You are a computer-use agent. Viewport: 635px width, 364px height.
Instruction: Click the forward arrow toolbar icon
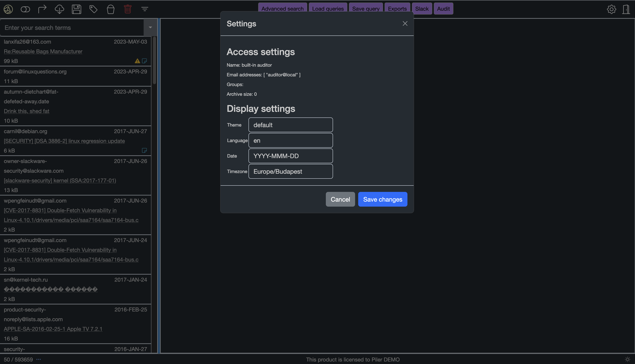42,9
